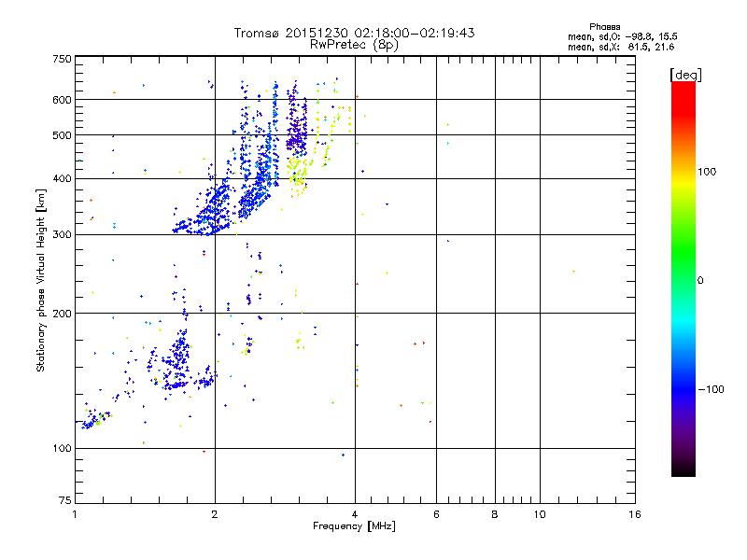Click the subtitle 'RwPretec (8p)'
The height and width of the screenshot is (560, 747).
(x=354, y=45)
